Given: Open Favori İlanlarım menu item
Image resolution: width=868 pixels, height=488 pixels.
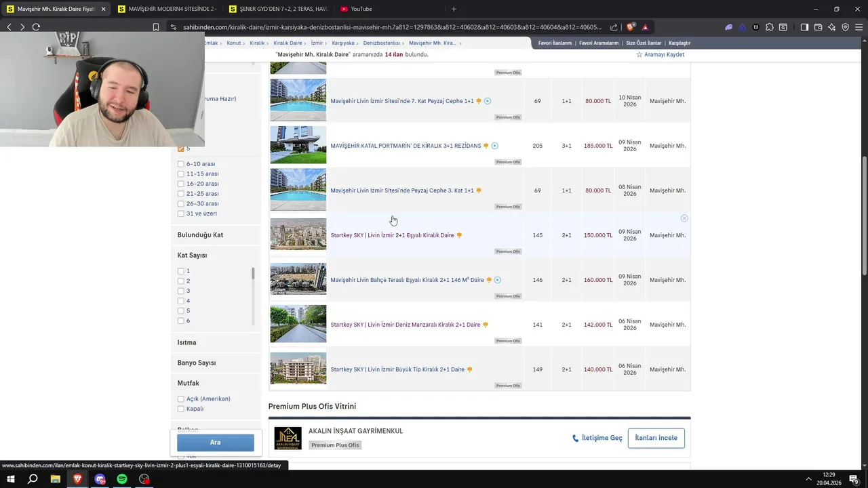Looking at the screenshot, I should click(555, 43).
